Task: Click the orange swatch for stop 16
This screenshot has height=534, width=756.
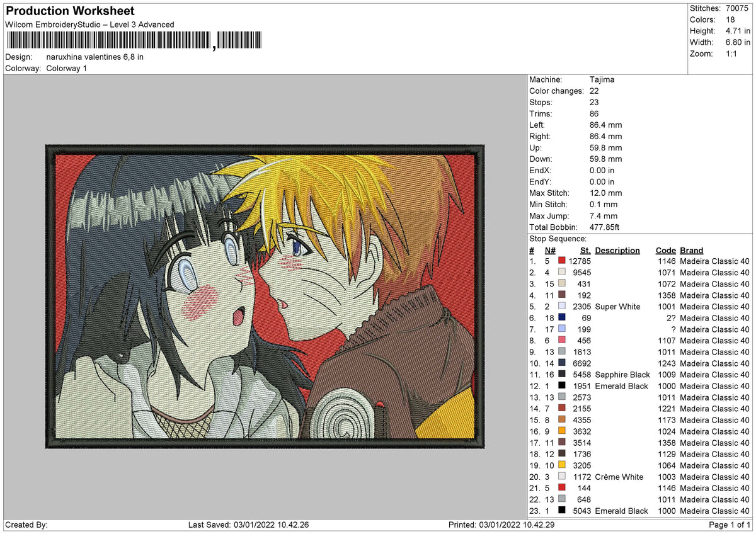Action: tap(561, 431)
